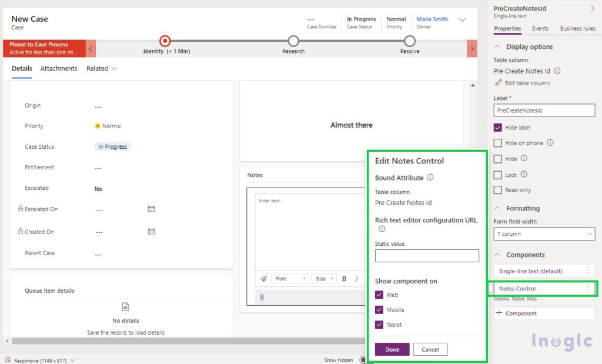Screen dimensions: 602x364
Task: Click the attachment paperclip icon below the Notes editor
Action: coord(262,296)
